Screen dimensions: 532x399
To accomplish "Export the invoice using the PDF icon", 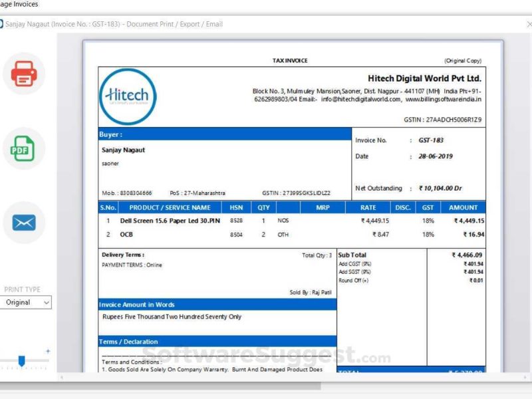I will tap(23, 148).
